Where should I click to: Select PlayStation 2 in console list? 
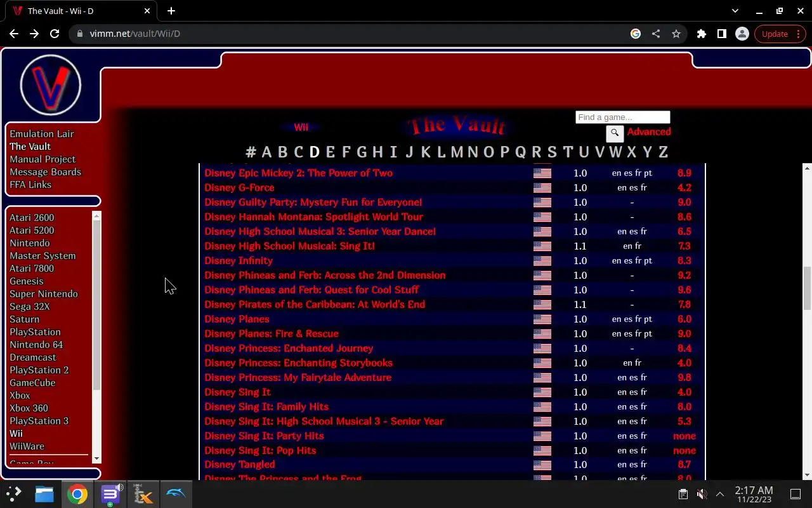39,370
